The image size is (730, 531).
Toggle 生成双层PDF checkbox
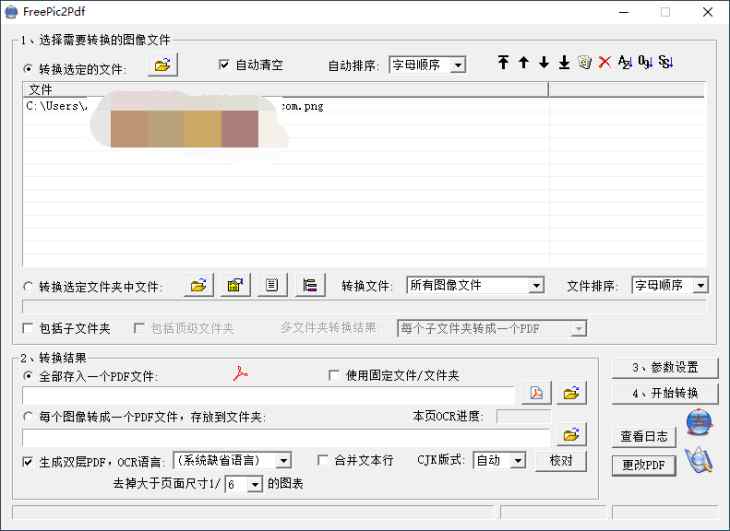pyautogui.click(x=27, y=462)
